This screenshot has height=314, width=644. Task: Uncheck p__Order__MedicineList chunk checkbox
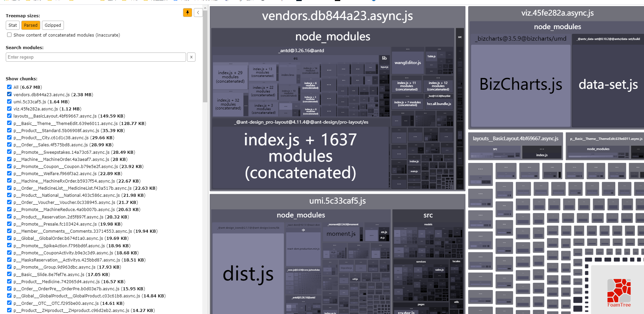pyautogui.click(x=9, y=188)
